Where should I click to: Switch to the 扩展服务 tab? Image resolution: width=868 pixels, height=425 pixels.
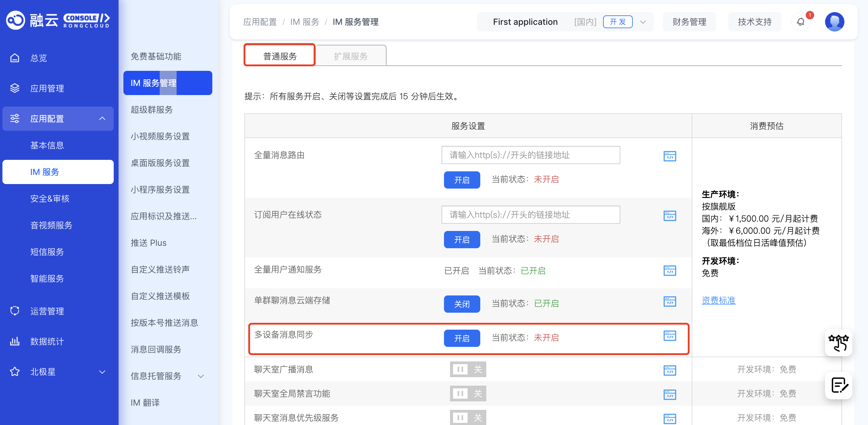point(351,56)
